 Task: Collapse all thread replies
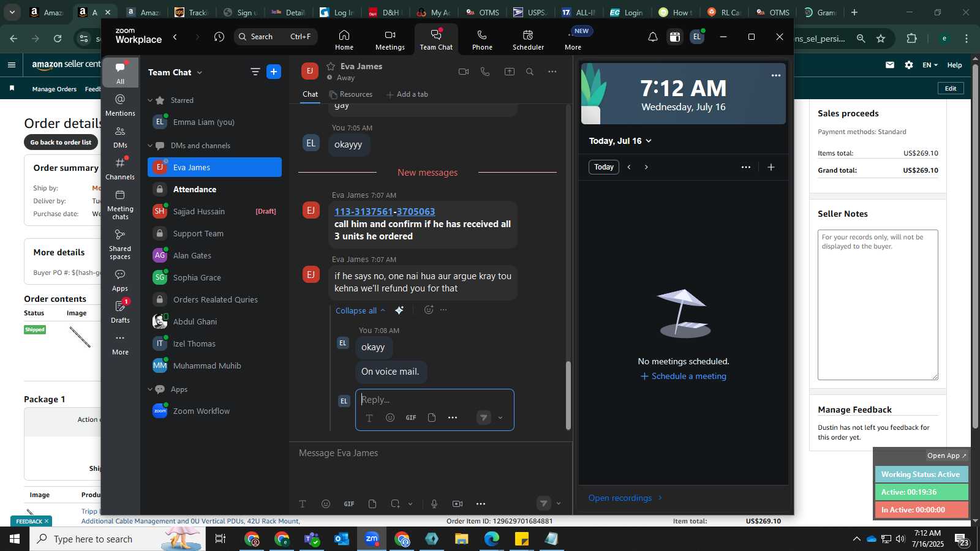point(360,310)
